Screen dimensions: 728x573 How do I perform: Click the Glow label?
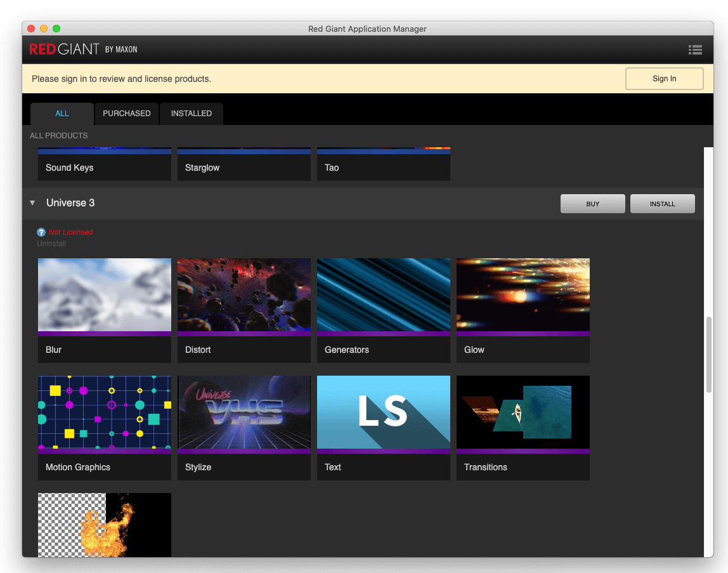click(x=474, y=350)
